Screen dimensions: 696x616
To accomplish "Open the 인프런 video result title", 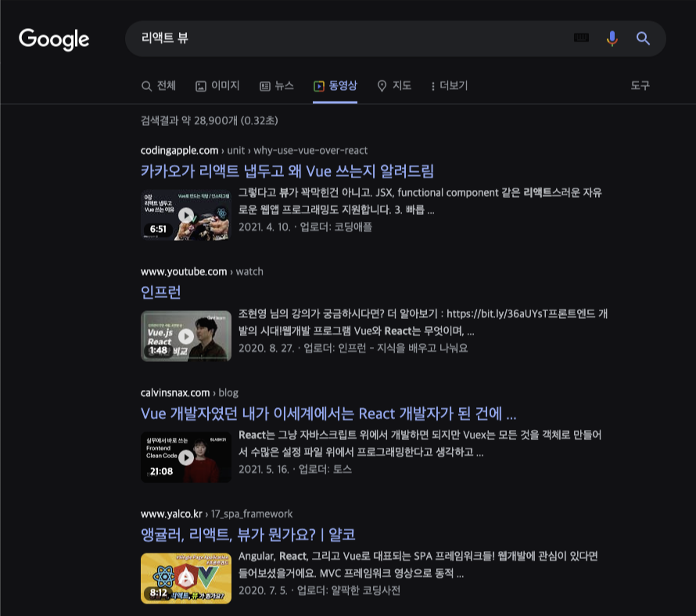I will tap(160, 292).
